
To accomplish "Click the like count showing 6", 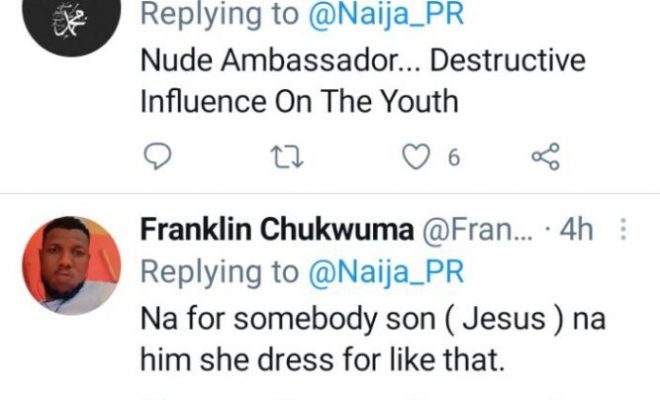I will (x=452, y=158).
